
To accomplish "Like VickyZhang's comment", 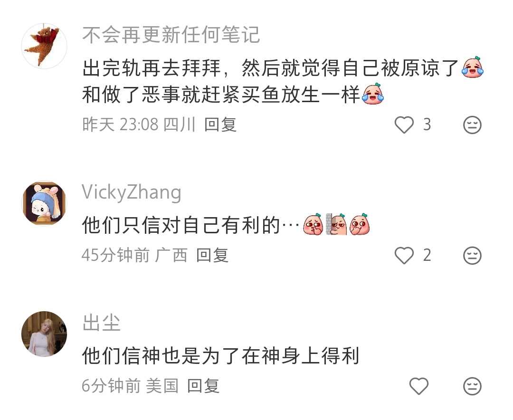I will (404, 255).
